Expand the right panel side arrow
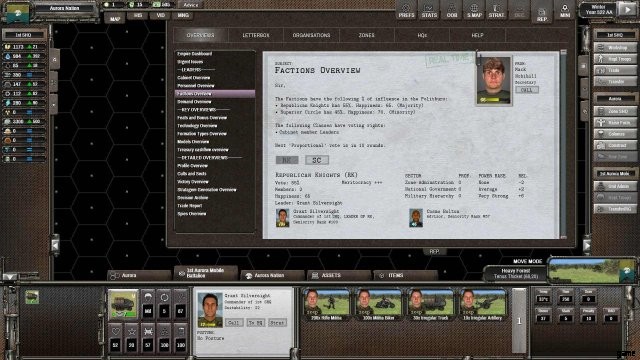640x360 pixels. pyautogui.click(x=587, y=245)
